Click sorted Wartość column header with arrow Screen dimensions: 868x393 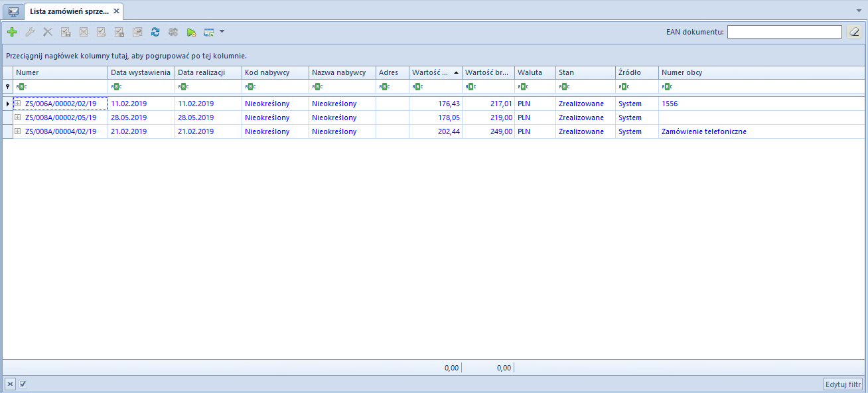pyautogui.click(x=435, y=72)
